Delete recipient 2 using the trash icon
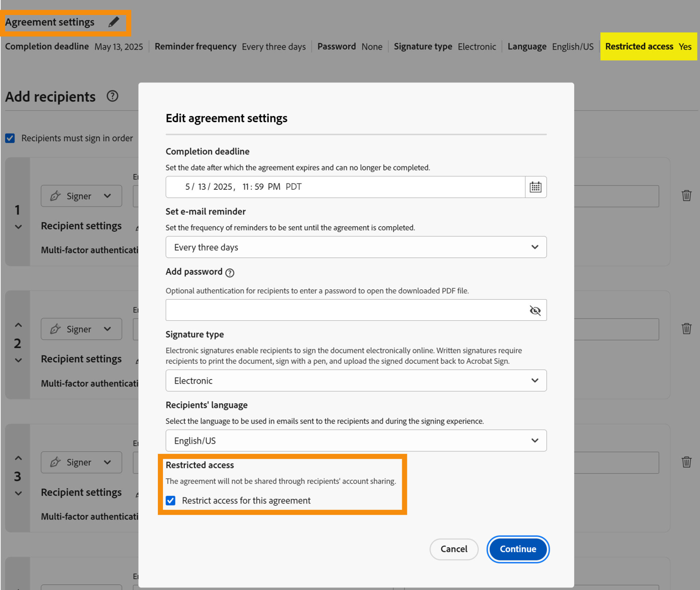Image resolution: width=700 pixels, height=590 pixels. pyautogui.click(x=687, y=329)
